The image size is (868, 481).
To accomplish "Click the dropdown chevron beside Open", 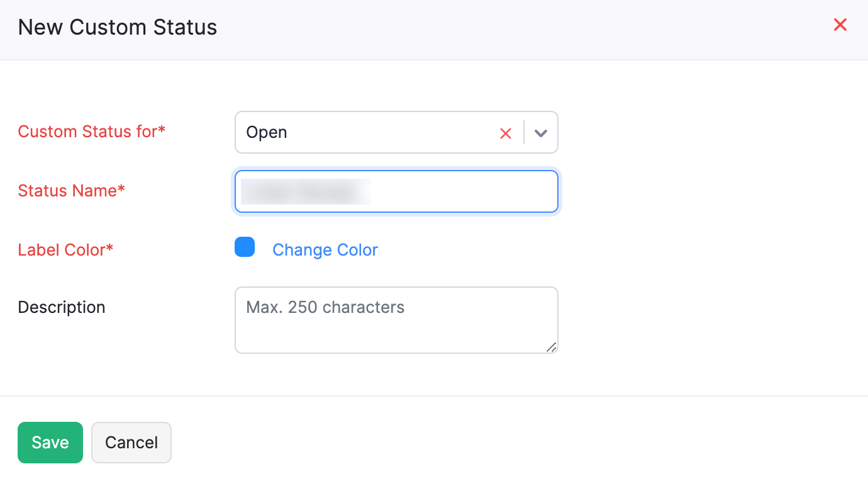I will [540, 132].
